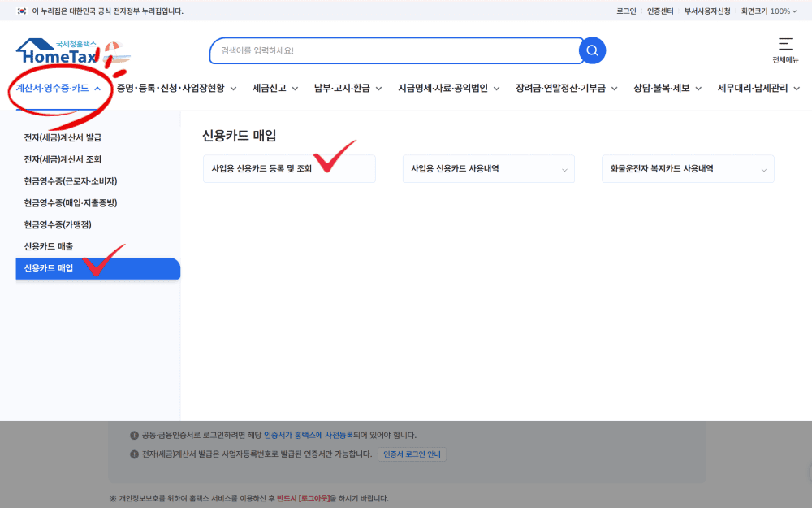Screen dimensions: 812x508
Task: Collapse the 계산서·영수증·카드 menu
Action: pyautogui.click(x=58, y=88)
